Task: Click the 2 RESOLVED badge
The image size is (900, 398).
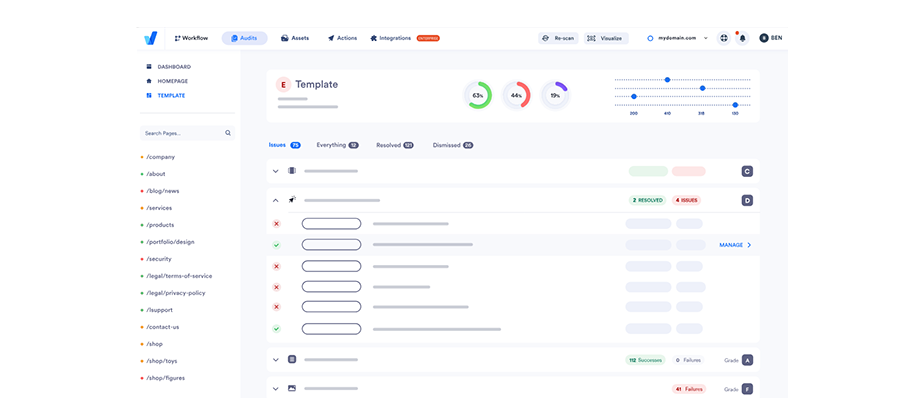Action: (x=647, y=200)
